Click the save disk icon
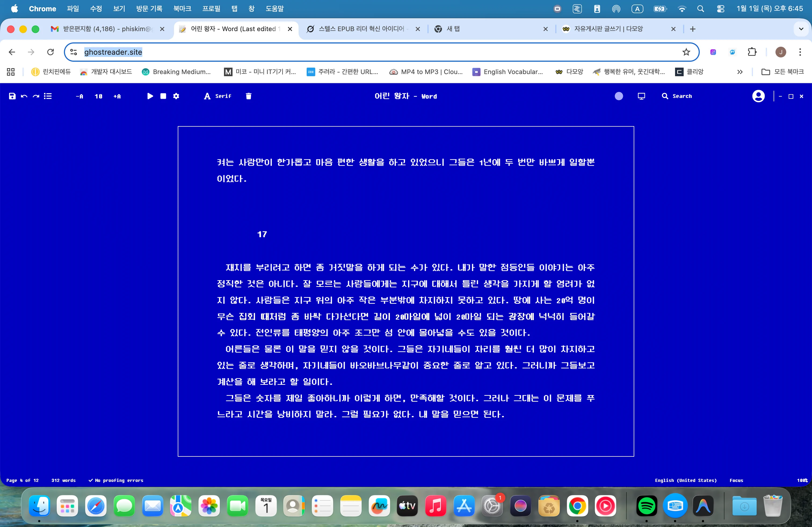 pos(12,96)
